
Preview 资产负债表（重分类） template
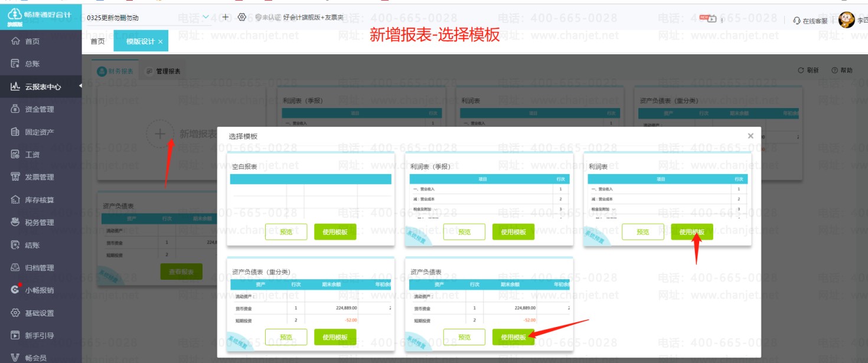286,337
